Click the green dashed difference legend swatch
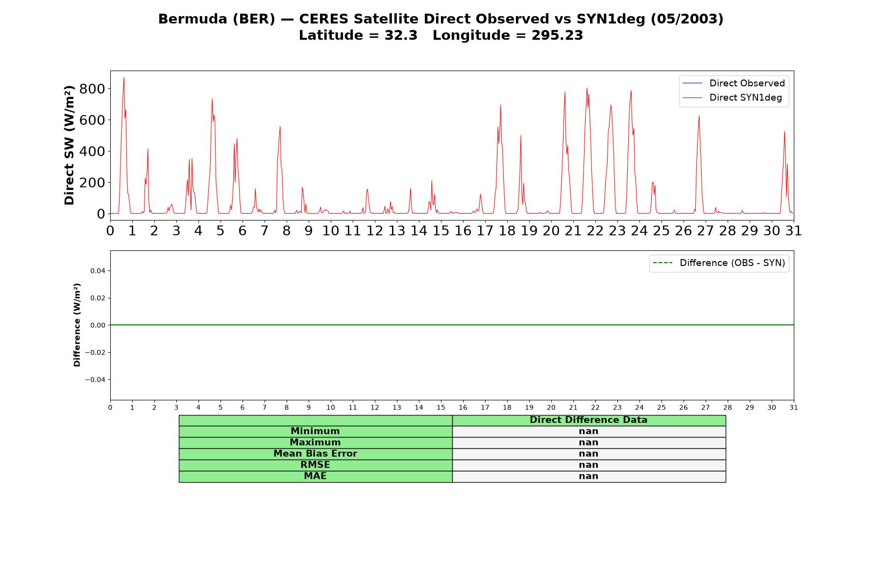882x588 pixels. pyautogui.click(x=662, y=263)
